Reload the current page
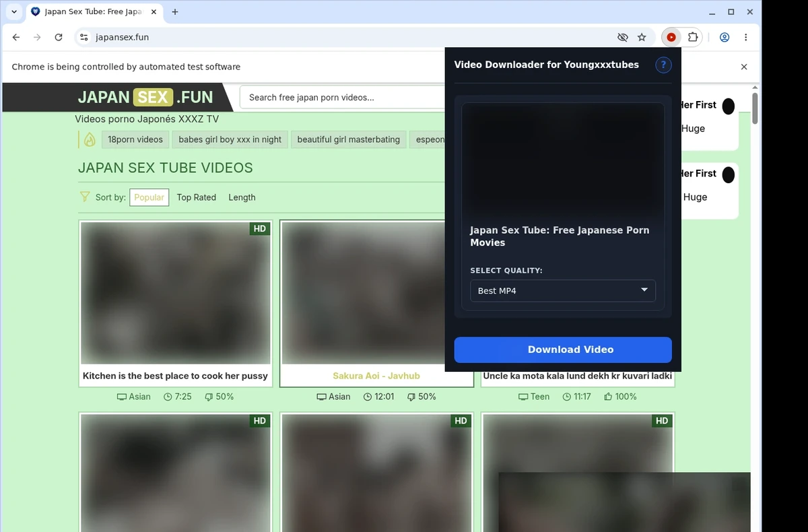This screenshot has width=808, height=532. click(59, 38)
